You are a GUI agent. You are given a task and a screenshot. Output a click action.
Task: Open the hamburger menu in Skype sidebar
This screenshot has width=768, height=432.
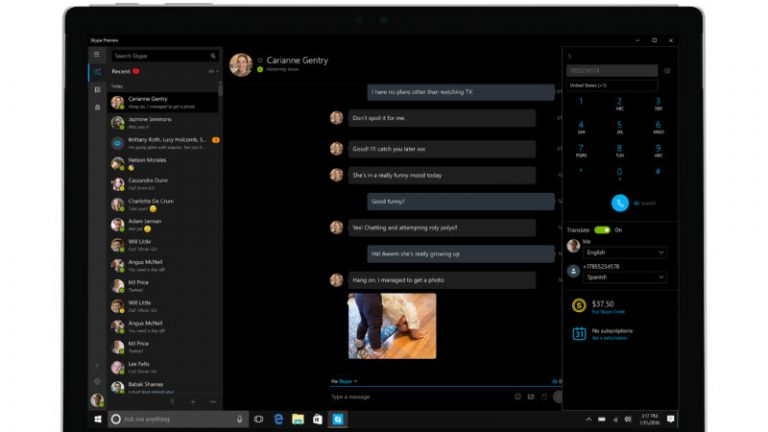97,56
